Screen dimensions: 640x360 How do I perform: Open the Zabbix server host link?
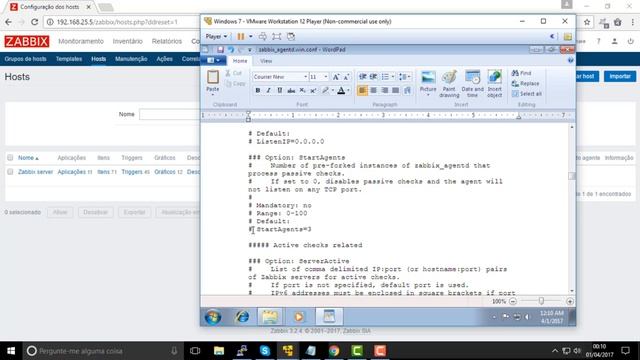click(x=36, y=172)
